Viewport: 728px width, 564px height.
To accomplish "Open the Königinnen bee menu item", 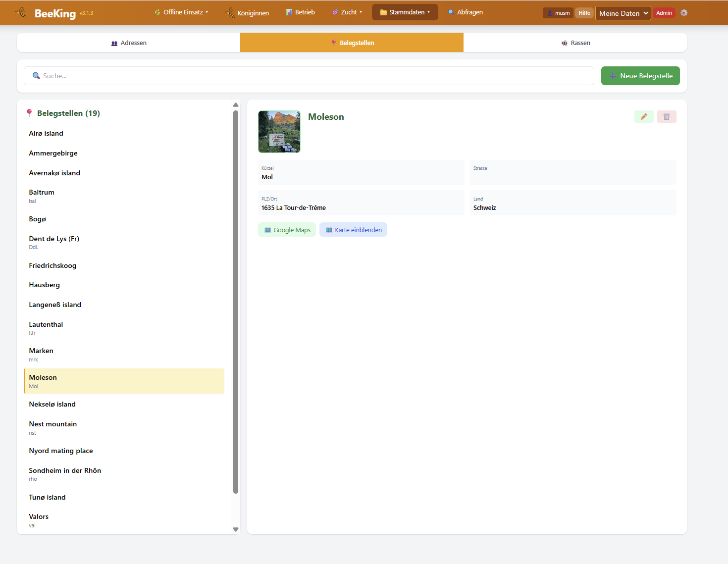I will [247, 12].
